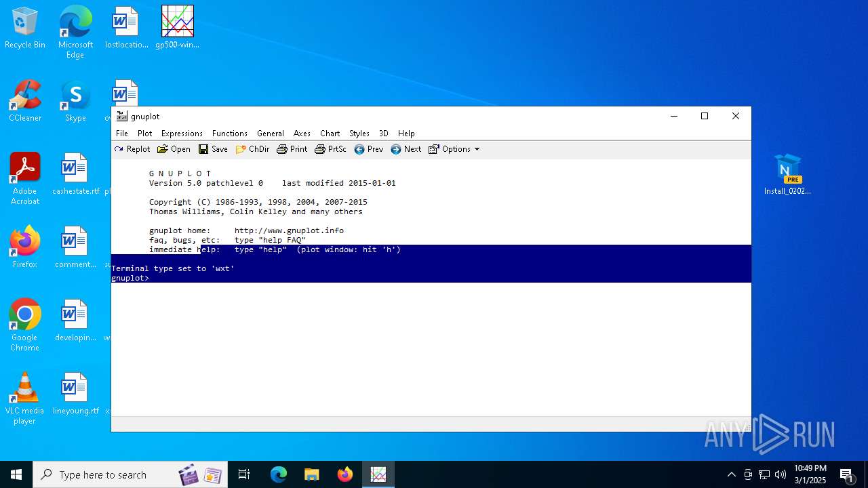Open a file using the Open toolbar button
The width and height of the screenshot is (868, 488).
click(174, 149)
